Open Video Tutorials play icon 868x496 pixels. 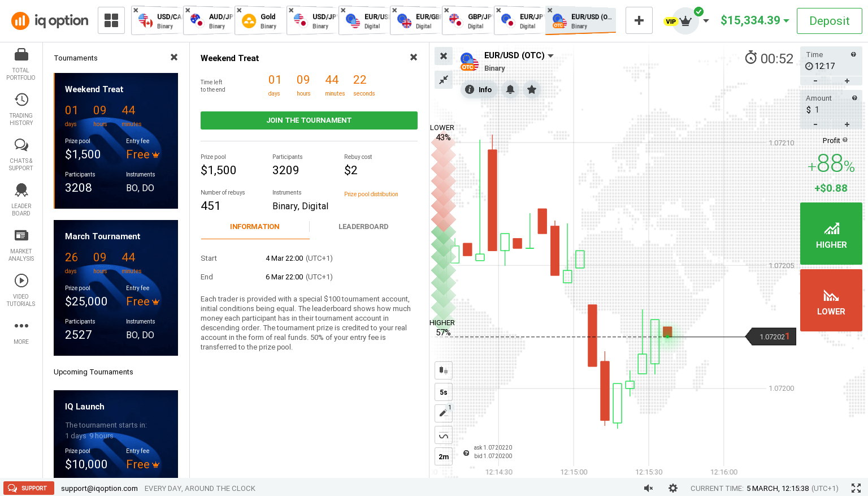21,281
